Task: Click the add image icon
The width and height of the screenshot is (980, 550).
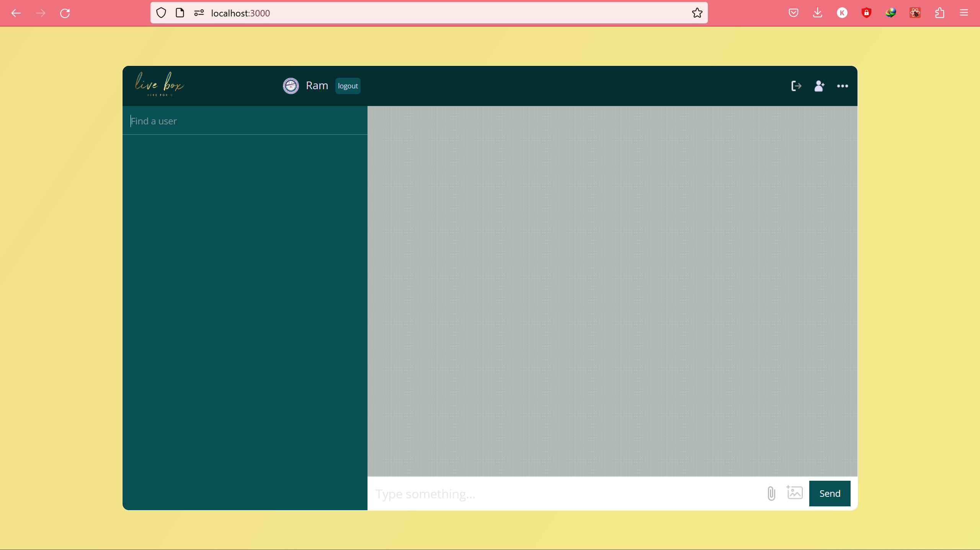Action: (795, 493)
